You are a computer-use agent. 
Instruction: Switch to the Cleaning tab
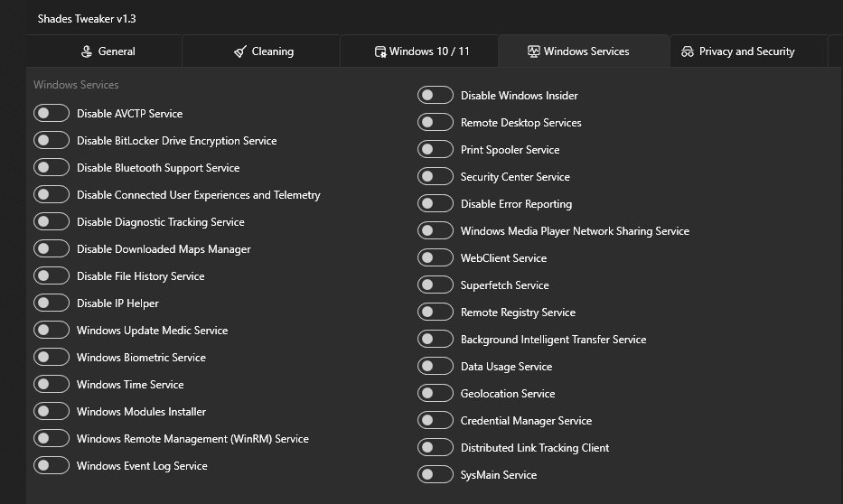[x=261, y=51]
